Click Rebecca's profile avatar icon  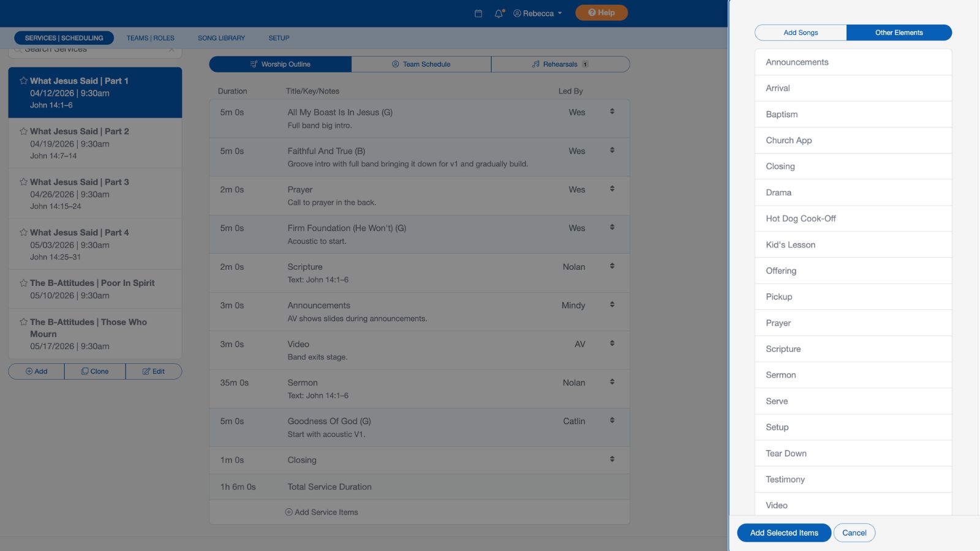(x=518, y=13)
